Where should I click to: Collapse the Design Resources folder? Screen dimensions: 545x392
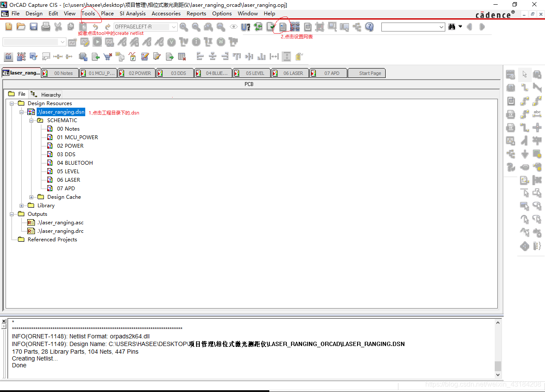12,103
